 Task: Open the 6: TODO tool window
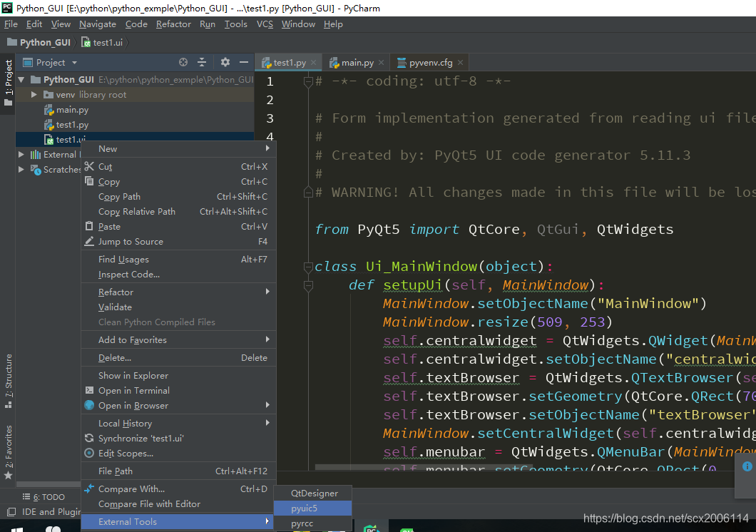tap(44, 497)
